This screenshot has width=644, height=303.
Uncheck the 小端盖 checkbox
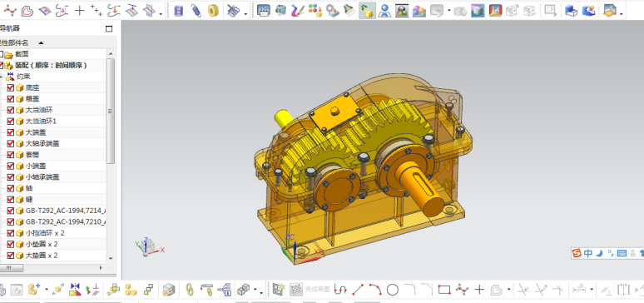coord(11,166)
